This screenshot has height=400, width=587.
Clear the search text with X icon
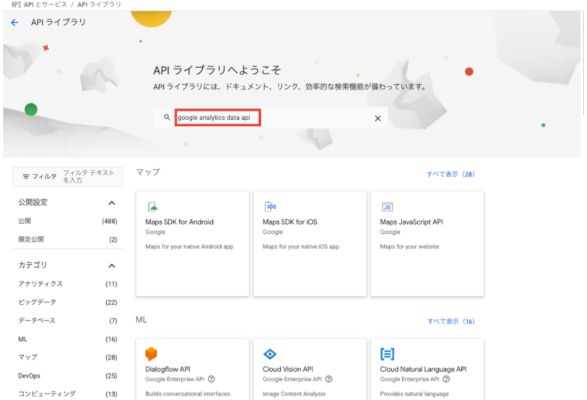tap(378, 118)
